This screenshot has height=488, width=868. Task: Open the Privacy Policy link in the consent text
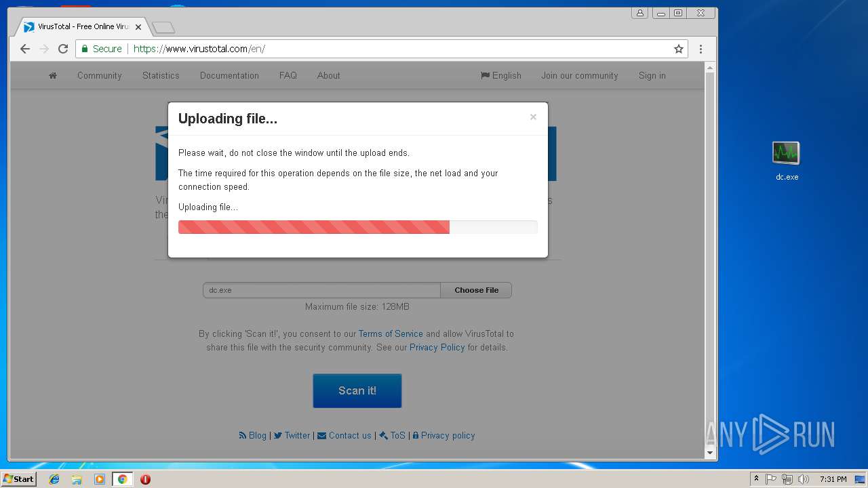point(437,347)
